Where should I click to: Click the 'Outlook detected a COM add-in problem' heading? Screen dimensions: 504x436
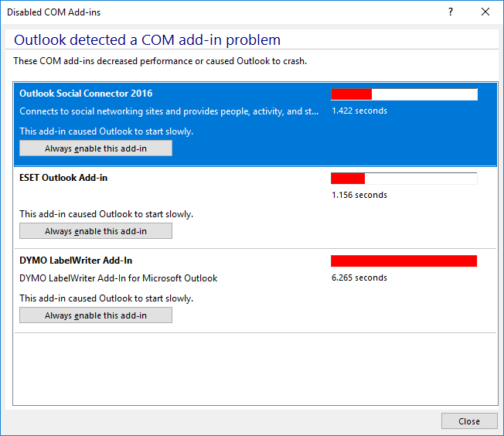click(x=147, y=40)
